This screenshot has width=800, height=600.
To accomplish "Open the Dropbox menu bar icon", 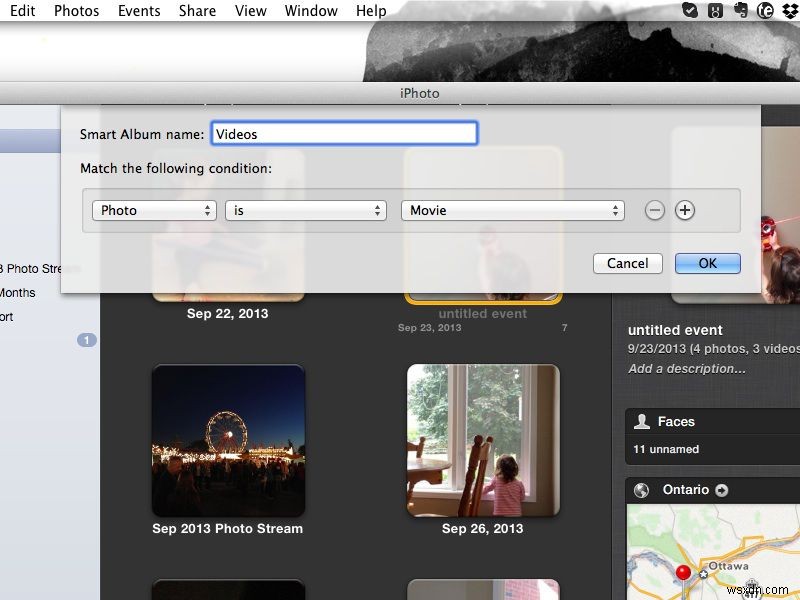I will point(789,10).
